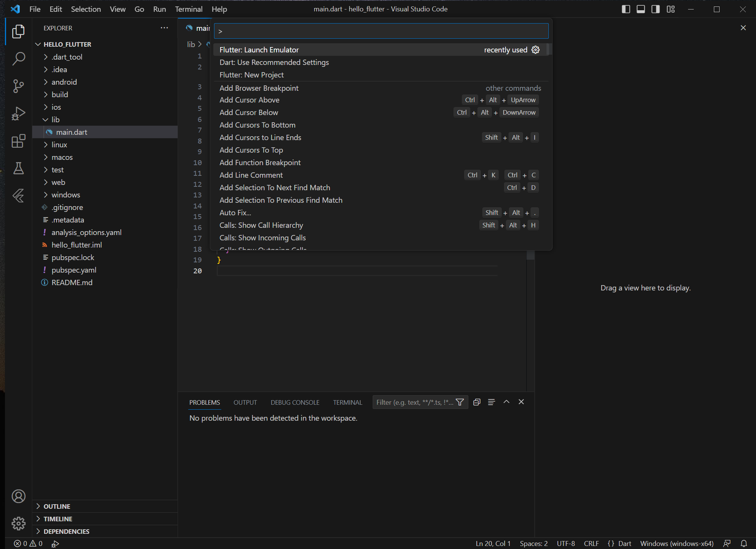Screen dimensions: 756x549
Task: Open the Extensions view icon
Action: tap(18, 141)
